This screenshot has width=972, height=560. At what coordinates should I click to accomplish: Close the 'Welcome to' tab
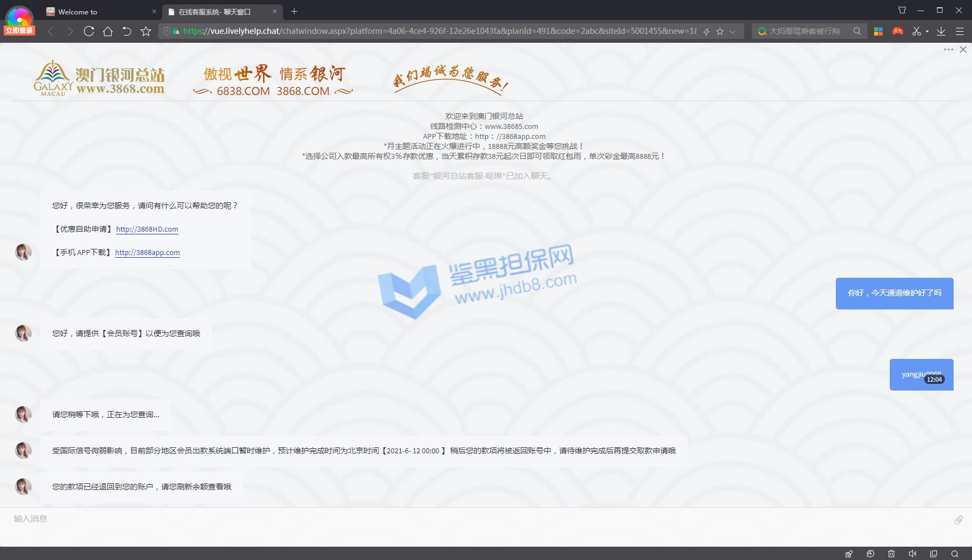tap(154, 12)
